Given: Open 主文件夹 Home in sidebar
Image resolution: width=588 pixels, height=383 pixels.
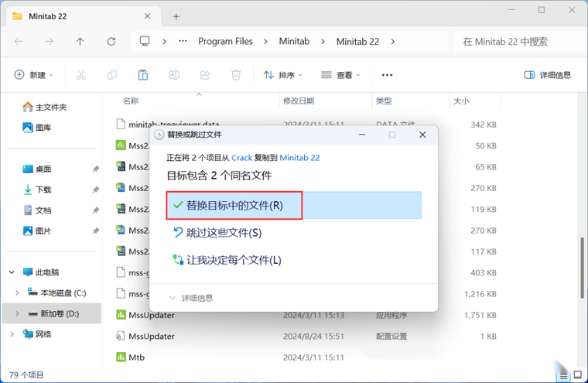Looking at the screenshot, I should point(44,108).
